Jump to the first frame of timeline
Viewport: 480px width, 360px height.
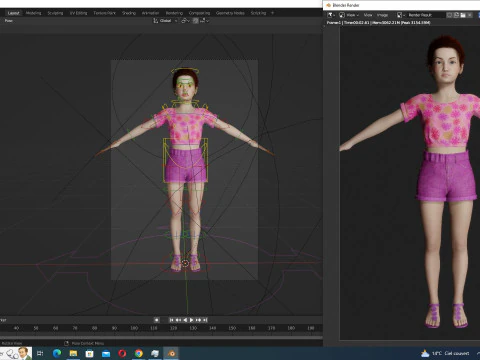pos(171,320)
